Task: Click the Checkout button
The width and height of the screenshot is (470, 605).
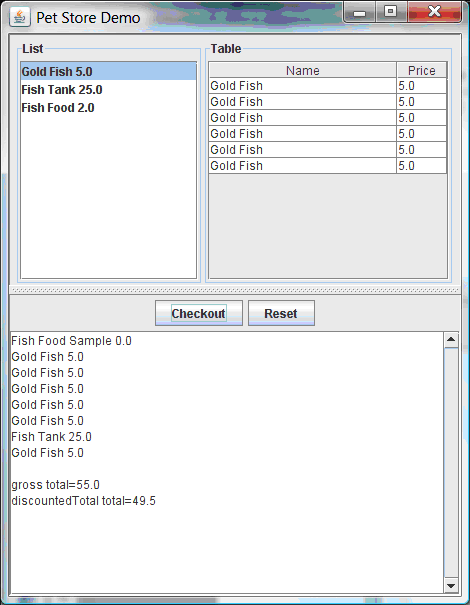Action: (x=199, y=313)
